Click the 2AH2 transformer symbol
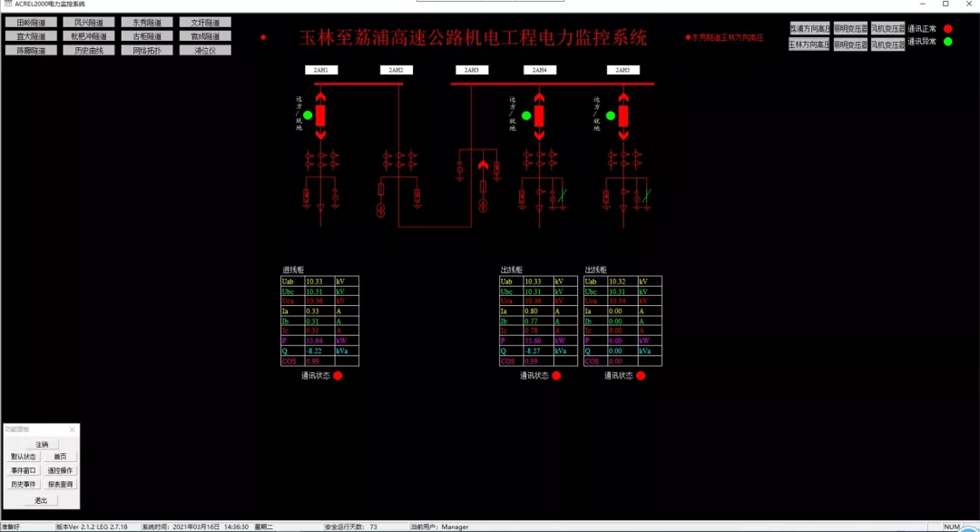The width and height of the screenshot is (980, 532). (382, 210)
